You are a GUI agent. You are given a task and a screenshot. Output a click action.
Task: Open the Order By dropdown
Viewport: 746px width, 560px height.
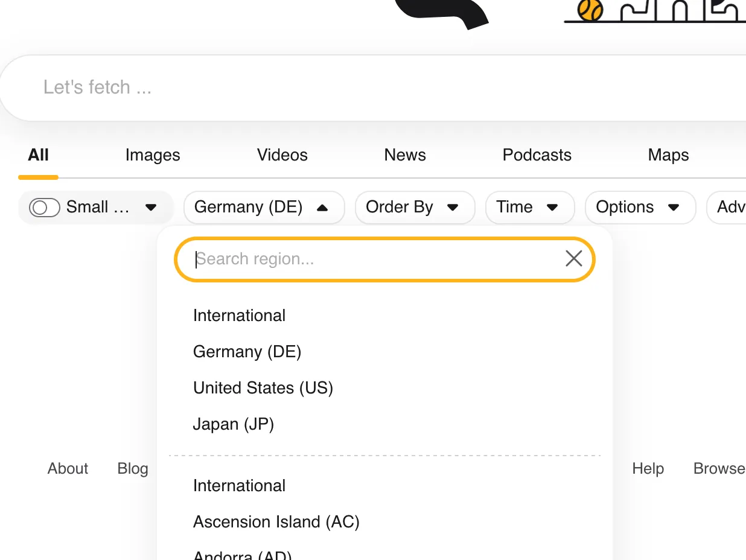(x=414, y=208)
